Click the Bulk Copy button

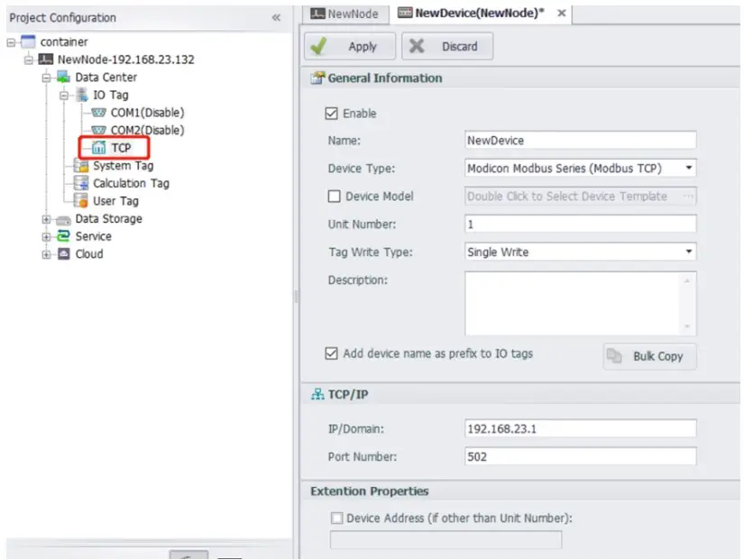650,356
